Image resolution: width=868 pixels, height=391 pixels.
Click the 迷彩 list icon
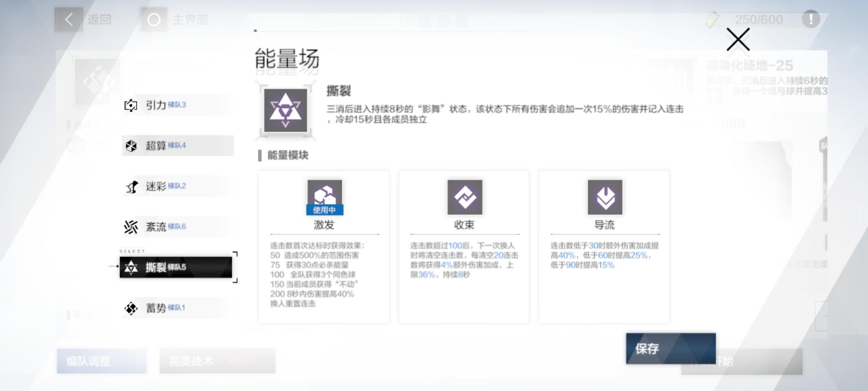(132, 186)
